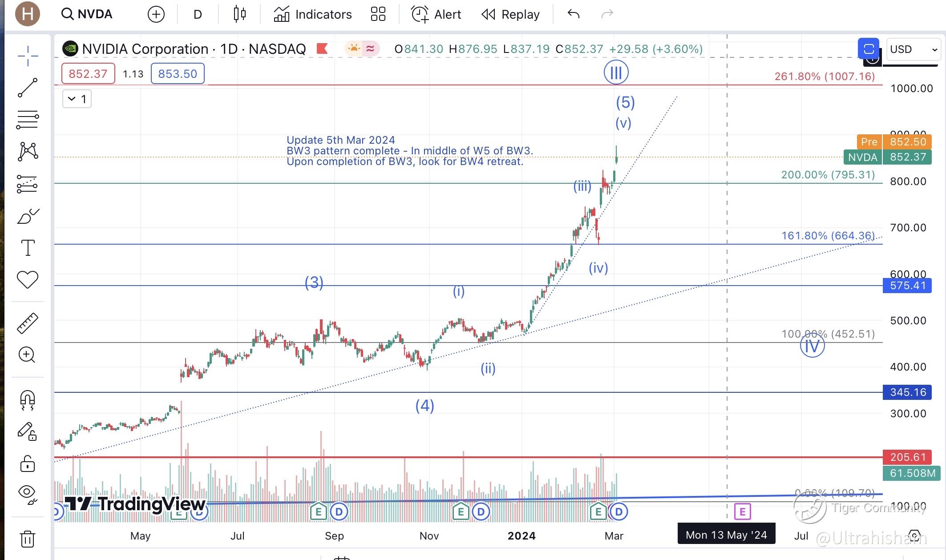This screenshot has width=946, height=560.
Task: Open the D timeframe interval selector
Action: (x=198, y=14)
